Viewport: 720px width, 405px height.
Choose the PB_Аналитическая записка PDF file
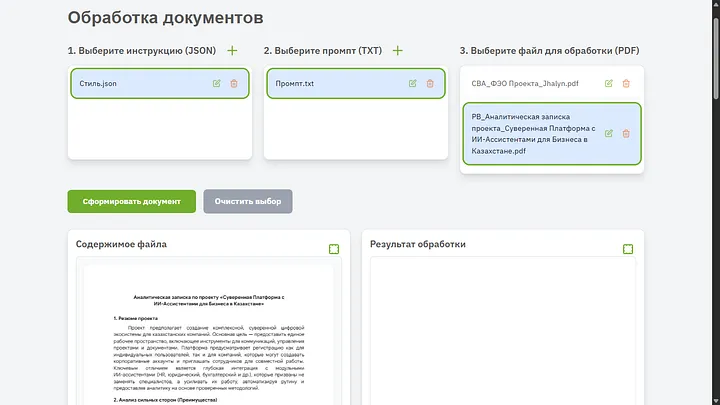pos(530,134)
